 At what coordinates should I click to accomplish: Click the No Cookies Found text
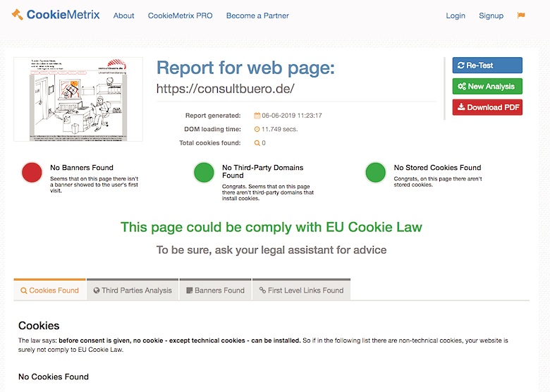(x=54, y=376)
